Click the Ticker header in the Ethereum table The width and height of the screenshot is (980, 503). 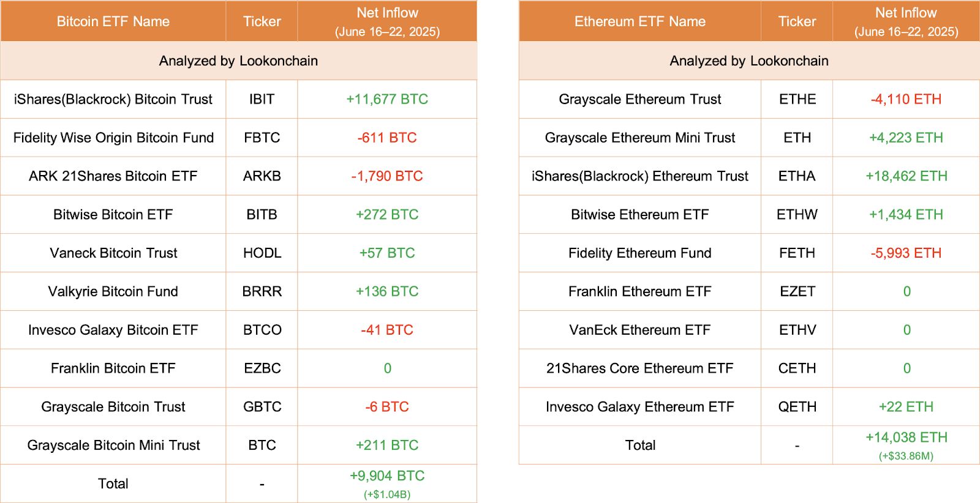pyautogui.click(x=797, y=21)
